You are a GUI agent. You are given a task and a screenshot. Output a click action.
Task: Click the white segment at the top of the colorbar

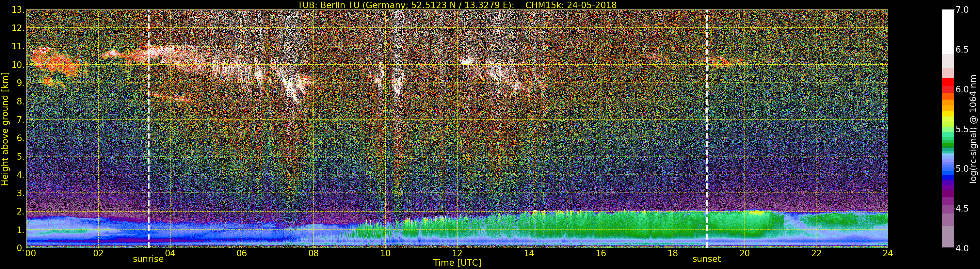click(x=948, y=32)
